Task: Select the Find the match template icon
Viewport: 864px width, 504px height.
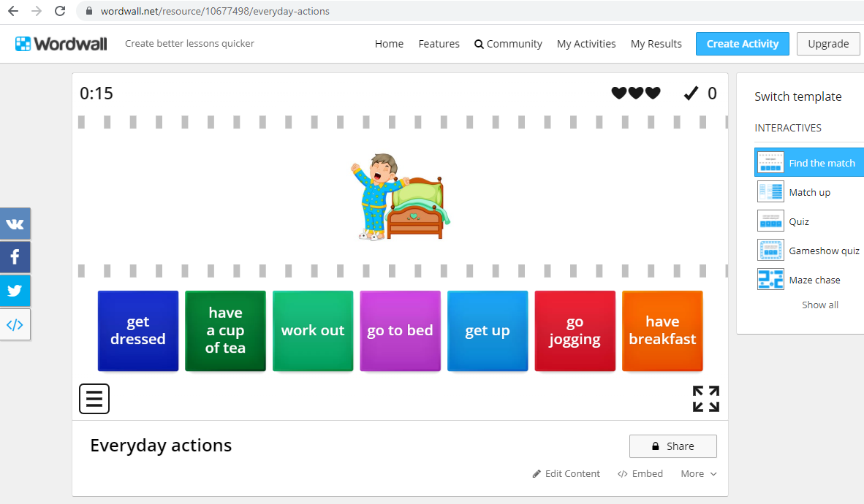Action: (770, 162)
